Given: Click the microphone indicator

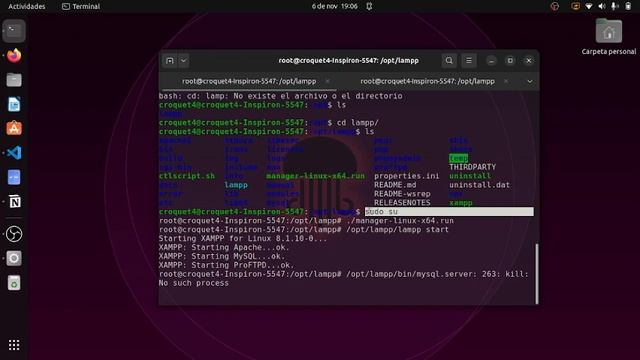Looking at the screenshot, I should [614, 6].
